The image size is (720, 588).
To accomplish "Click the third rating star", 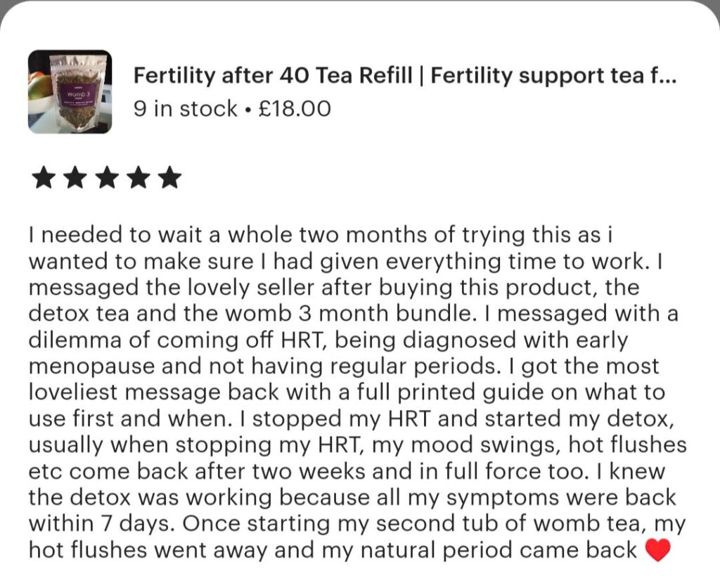I will (x=106, y=178).
